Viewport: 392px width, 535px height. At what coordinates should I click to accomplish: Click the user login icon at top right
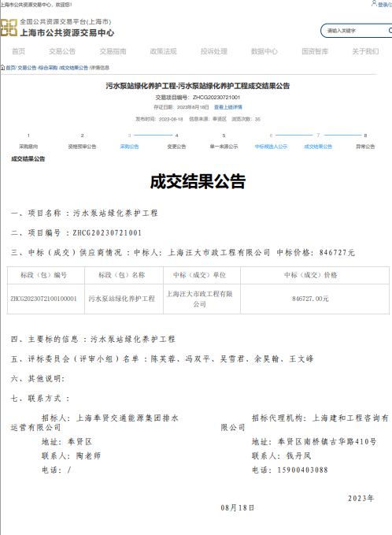[x=374, y=4]
